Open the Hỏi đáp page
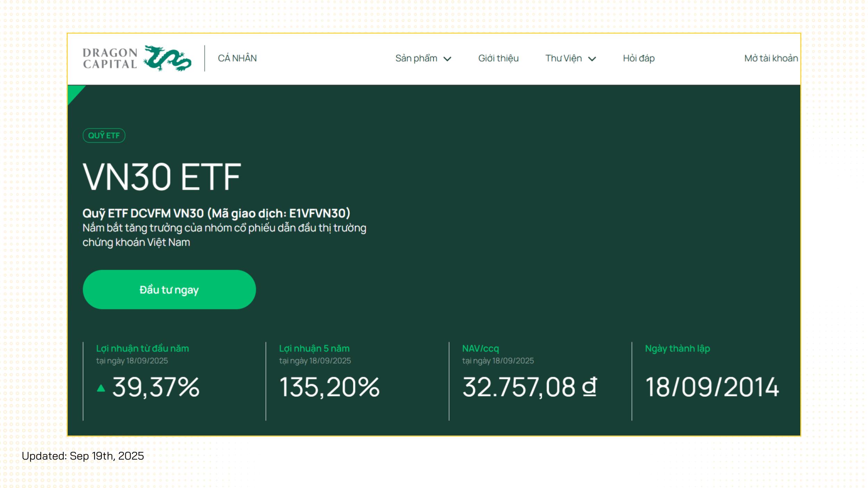 point(639,58)
